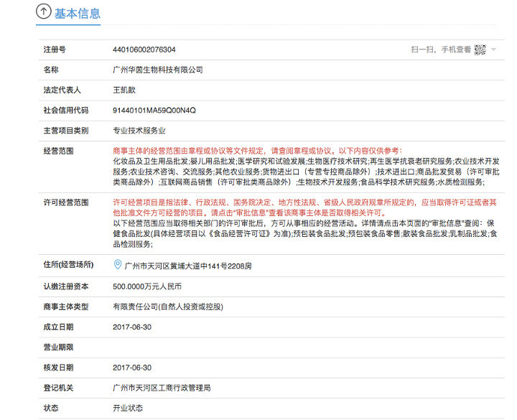
Task: Click business scope text starting 化妆品及卫生用品批发
Action: (x=307, y=172)
